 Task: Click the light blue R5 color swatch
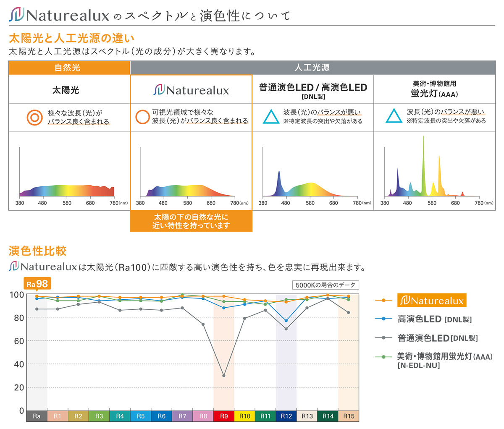(x=141, y=416)
